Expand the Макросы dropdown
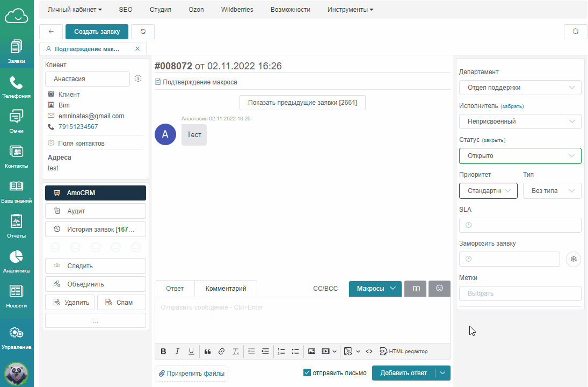 click(375, 288)
